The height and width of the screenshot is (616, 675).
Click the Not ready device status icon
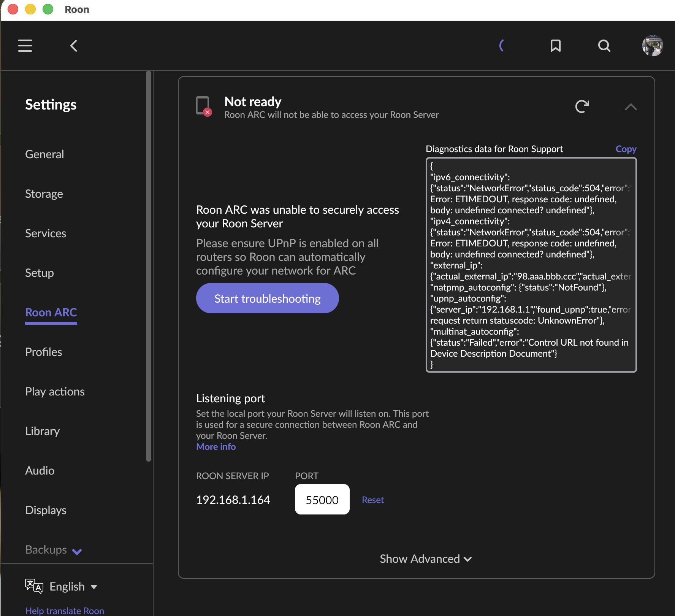(203, 106)
